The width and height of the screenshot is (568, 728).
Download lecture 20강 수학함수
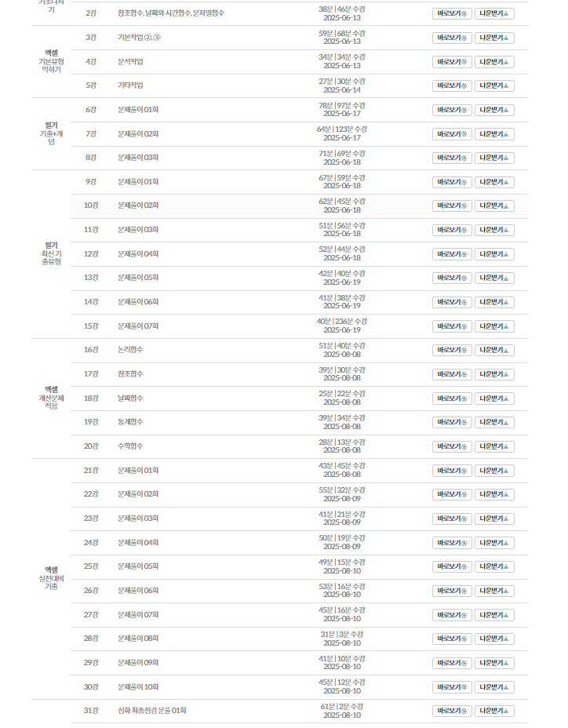494,446
